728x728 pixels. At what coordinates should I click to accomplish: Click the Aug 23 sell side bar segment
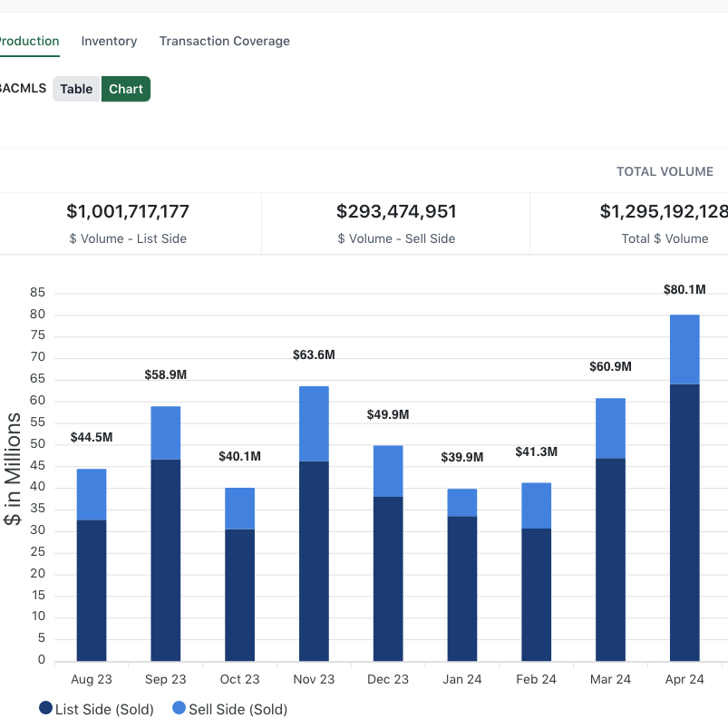pyautogui.click(x=92, y=494)
